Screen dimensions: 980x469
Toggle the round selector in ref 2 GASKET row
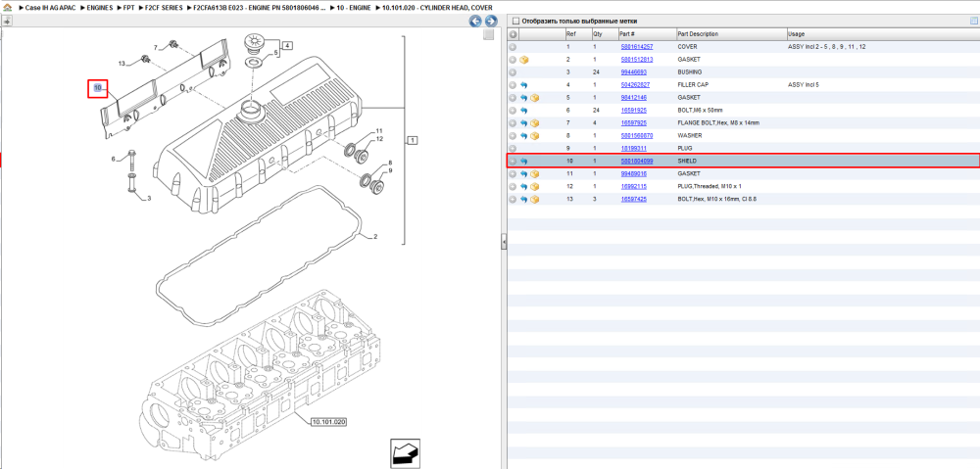(x=513, y=60)
